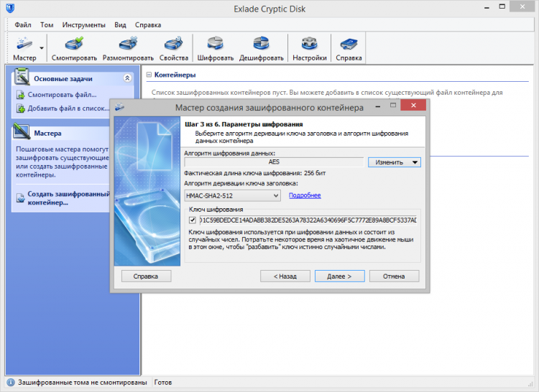The image size is (539, 392).
Task: Go back with the < Назад button
Action: click(x=285, y=276)
